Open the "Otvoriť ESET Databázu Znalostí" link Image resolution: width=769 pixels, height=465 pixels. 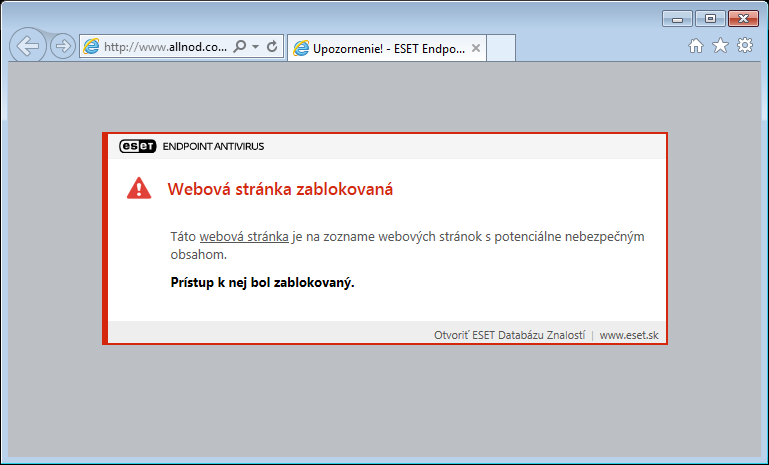(x=510, y=335)
